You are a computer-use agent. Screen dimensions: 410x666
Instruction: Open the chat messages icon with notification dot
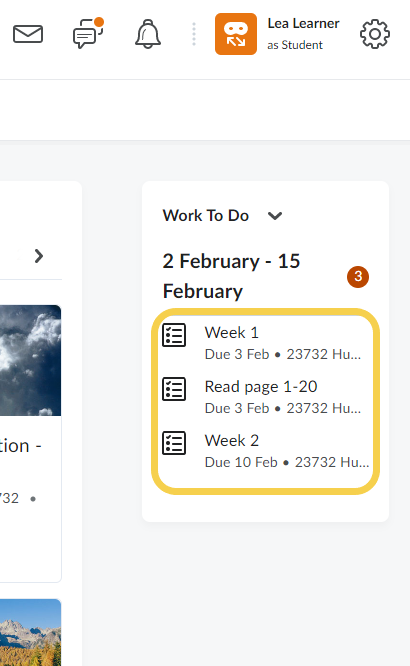pyautogui.click(x=88, y=33)
